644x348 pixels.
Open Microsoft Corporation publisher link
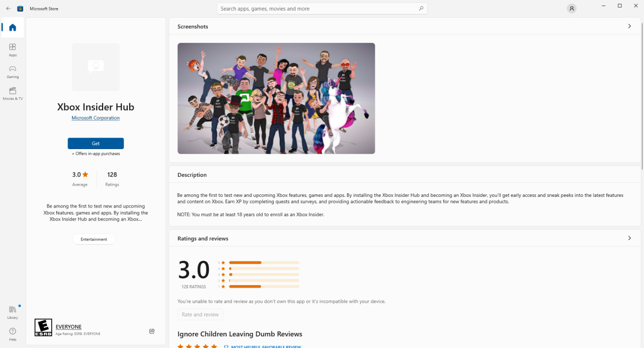[x=96, y=118]
